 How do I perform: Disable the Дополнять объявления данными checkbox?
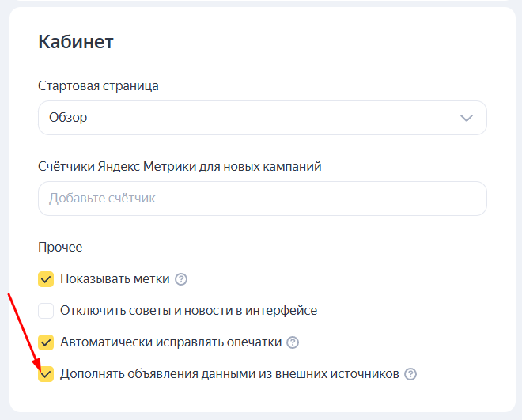[46, 374]
